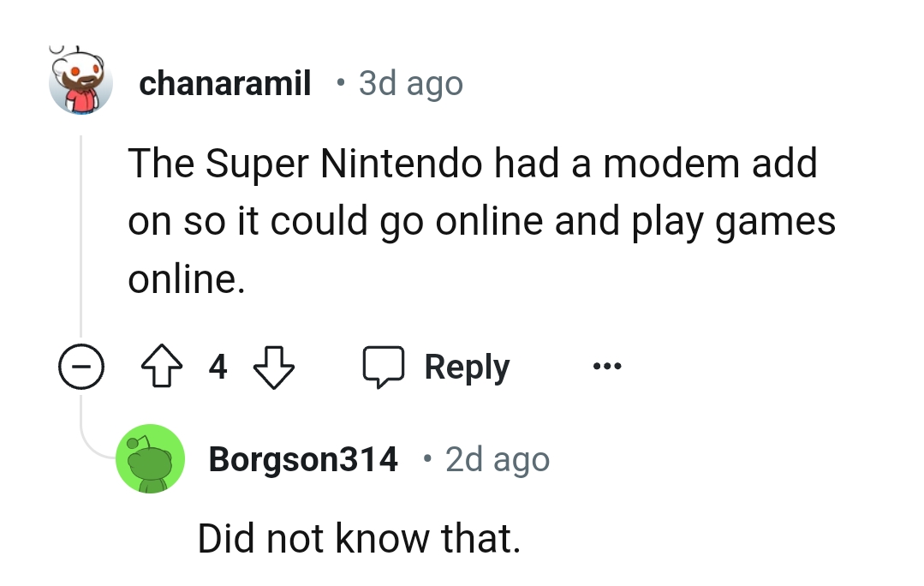
Task: Open chanaramil's profile via their username
Action: (224, 82)
